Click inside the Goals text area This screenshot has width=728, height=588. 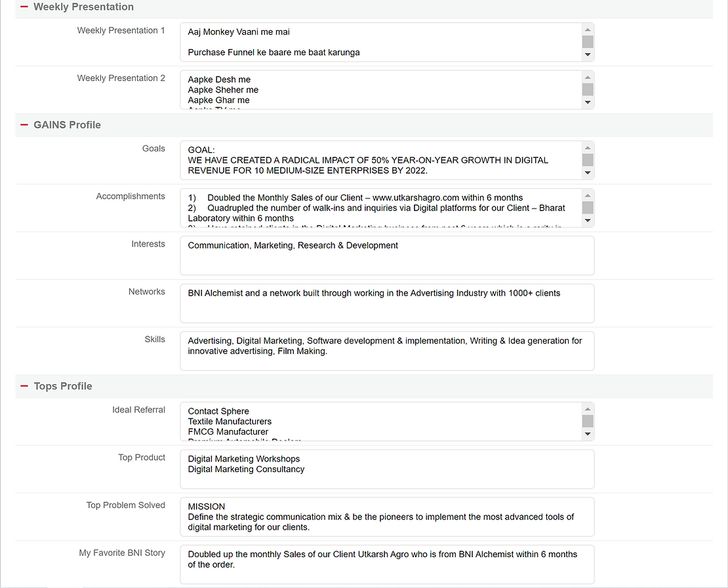pyautogui.click(x=380, y=161)
